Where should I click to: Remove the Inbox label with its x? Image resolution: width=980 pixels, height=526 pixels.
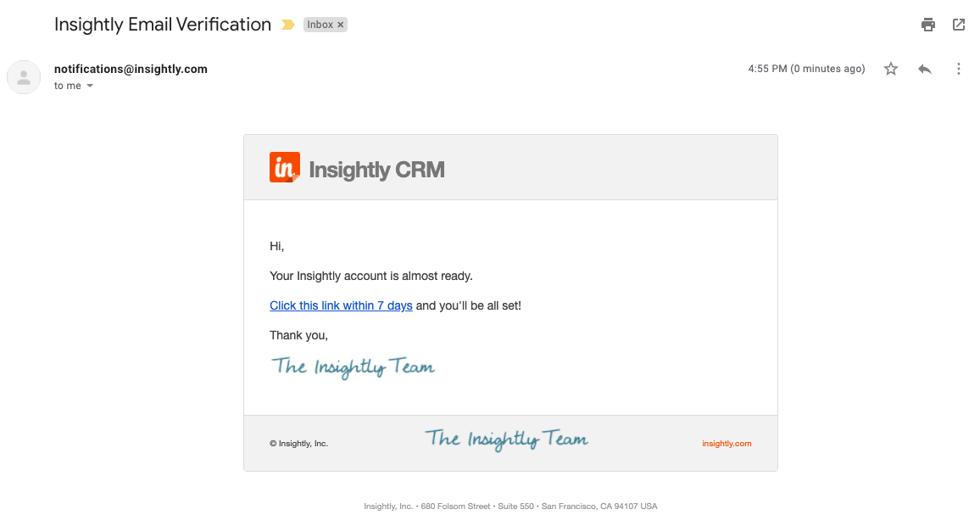point(341,25)
